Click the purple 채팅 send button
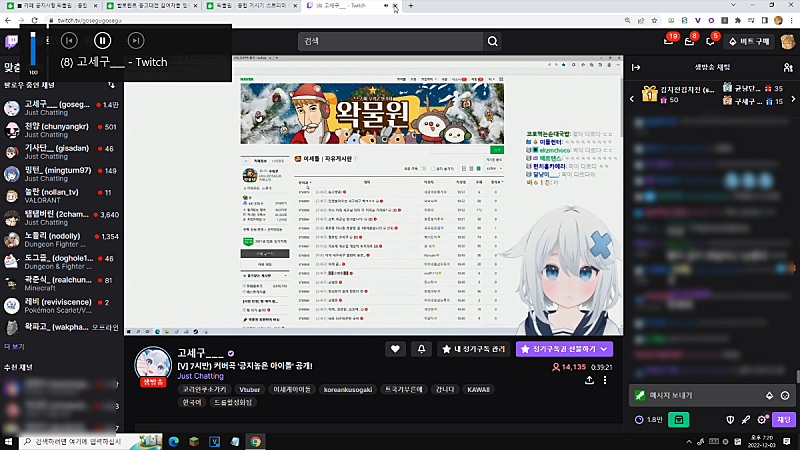This screenshot has height=450, width=800. (x=784, y=419)
